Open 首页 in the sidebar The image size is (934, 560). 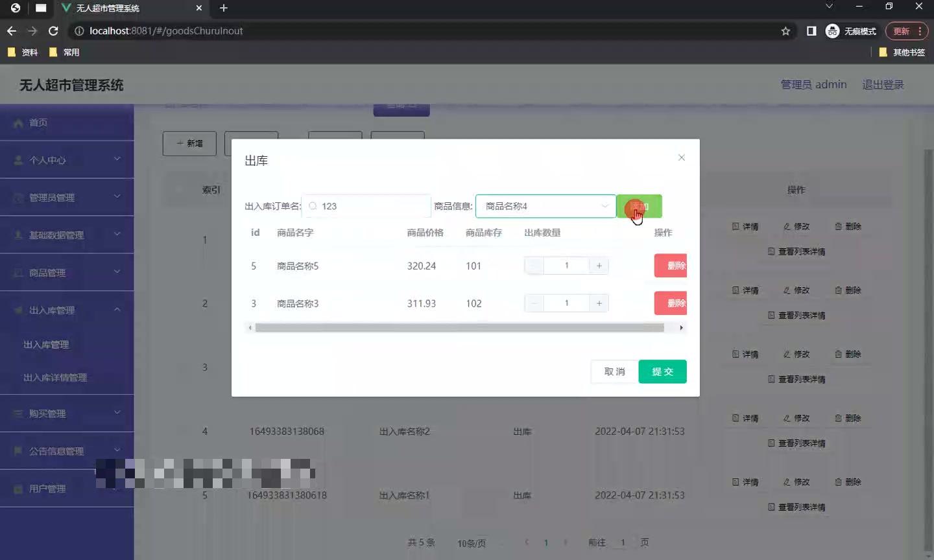point(67,122)
